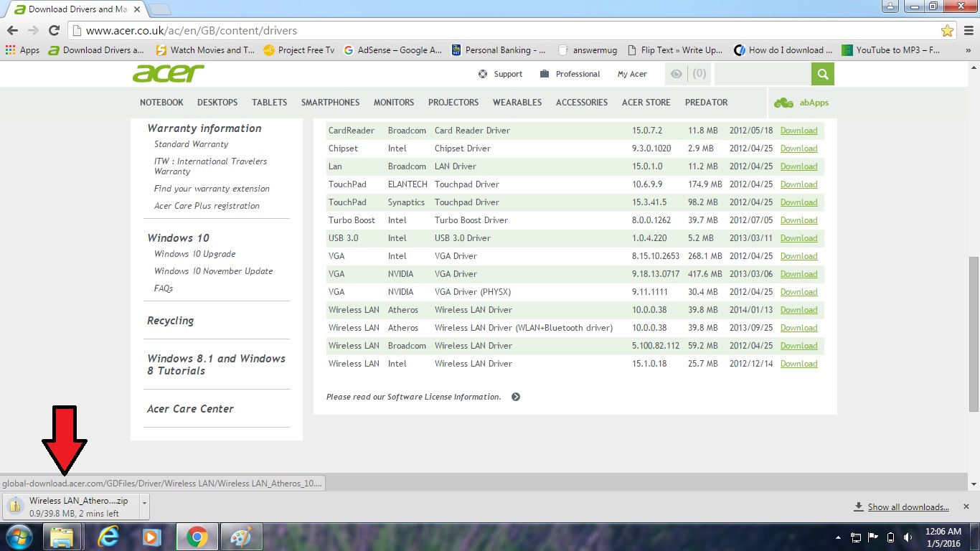Download the ELANTECH Touchpad Driver
The height and width of the screenshot is (551, 980).
[x=798, y=184]
